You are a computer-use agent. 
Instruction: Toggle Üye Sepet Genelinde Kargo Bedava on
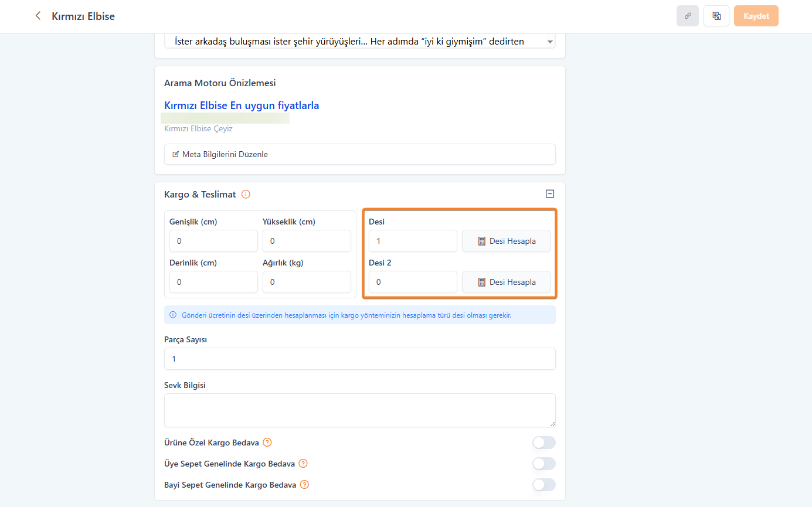[543, 464]
